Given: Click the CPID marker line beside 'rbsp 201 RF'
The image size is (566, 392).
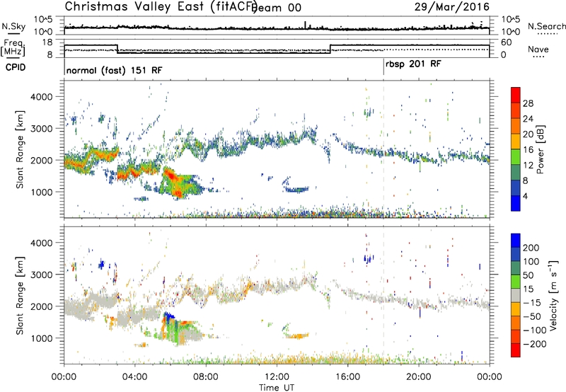Looking at the screenshot, I should pyautogui.click(x=383, y=67).
